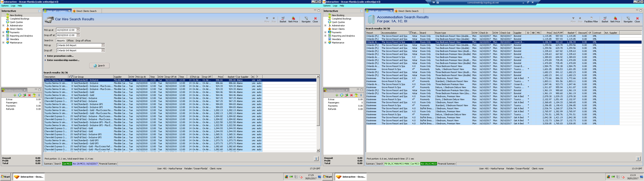The height and width of the screenshot is (181, 644).
Task: Click filter funnel in Accommodation column header
Action: coord(410,33)
